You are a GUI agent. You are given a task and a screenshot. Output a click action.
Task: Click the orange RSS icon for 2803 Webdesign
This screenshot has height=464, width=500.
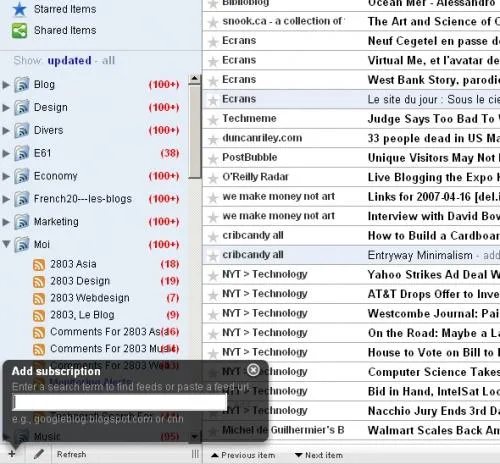click(39, 299)
